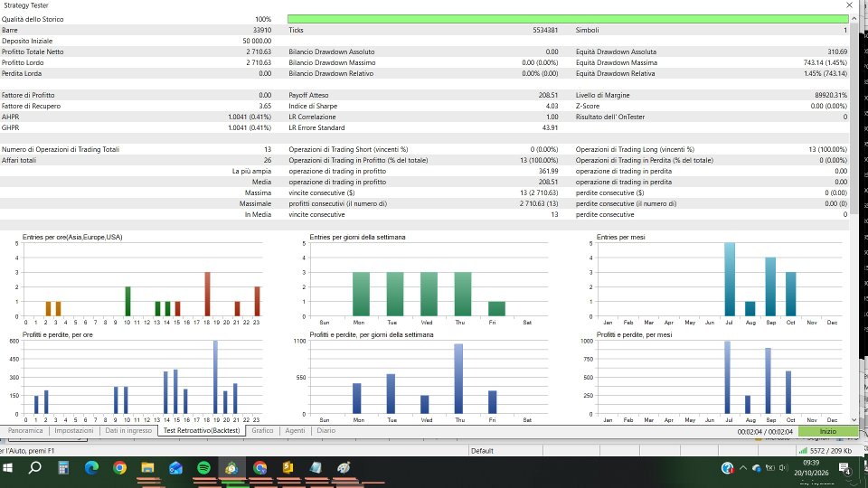The height and width of the screenshot is (488, 868).
Task: Click the volume speaker tray icon
Action: click(x=783, y=468)
